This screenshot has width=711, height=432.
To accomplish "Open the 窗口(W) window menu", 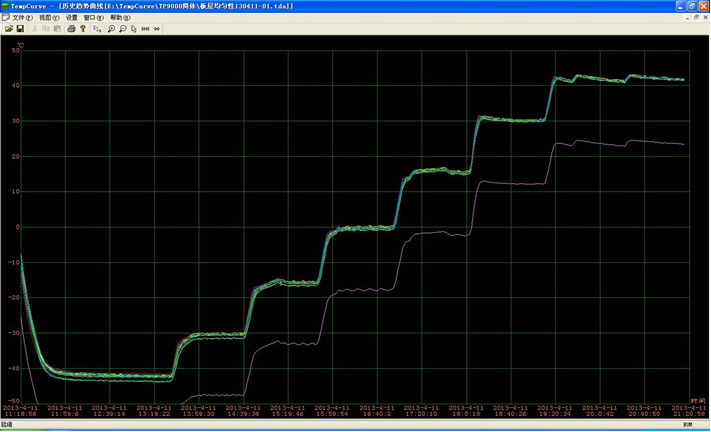I will (x=93, y=18).
